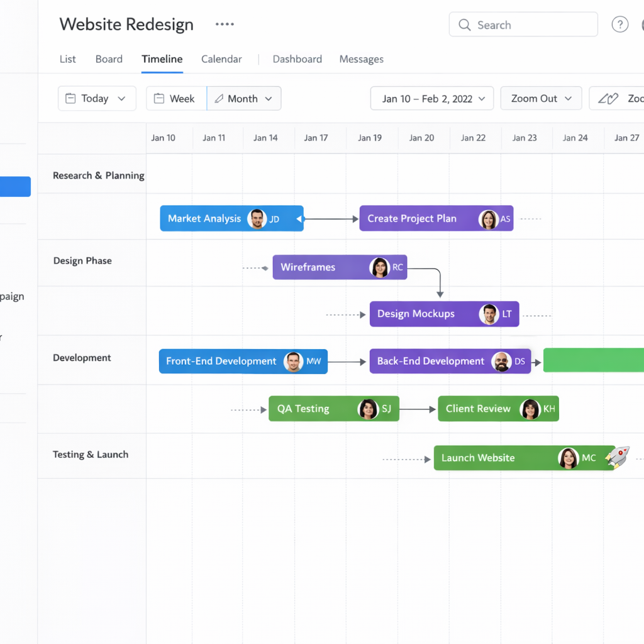The width and height of the screenshot is (644, 644).
Task: Click the magnifier icon in search box
Action: point(465,25)
